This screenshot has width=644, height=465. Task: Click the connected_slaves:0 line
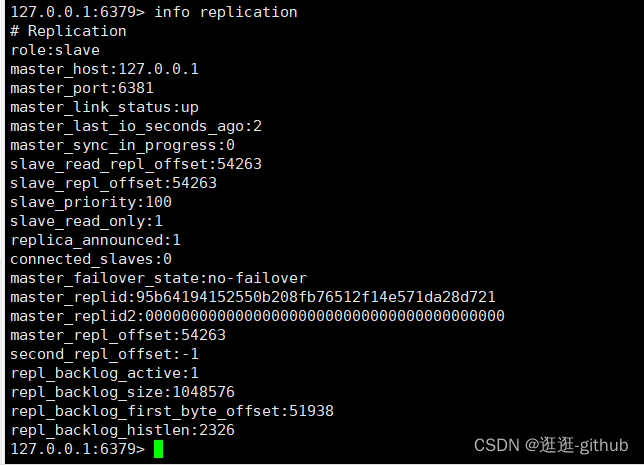[91, 259]
